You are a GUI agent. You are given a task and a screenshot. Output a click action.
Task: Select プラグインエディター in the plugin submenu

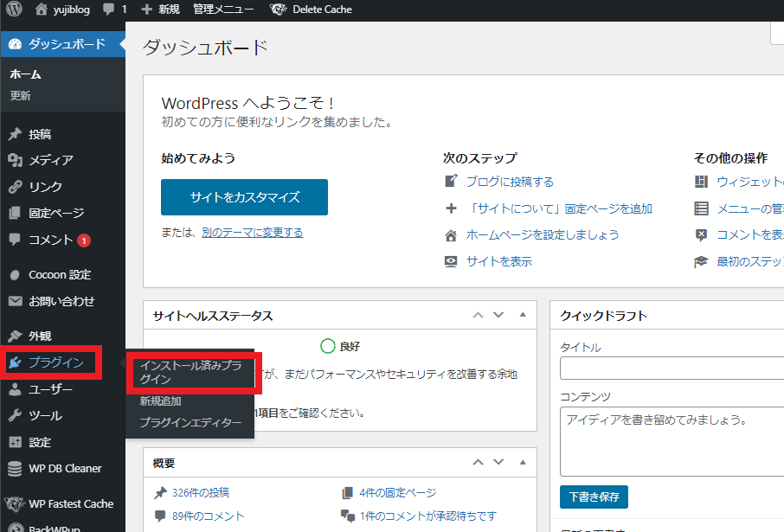(x=190, y=422)
